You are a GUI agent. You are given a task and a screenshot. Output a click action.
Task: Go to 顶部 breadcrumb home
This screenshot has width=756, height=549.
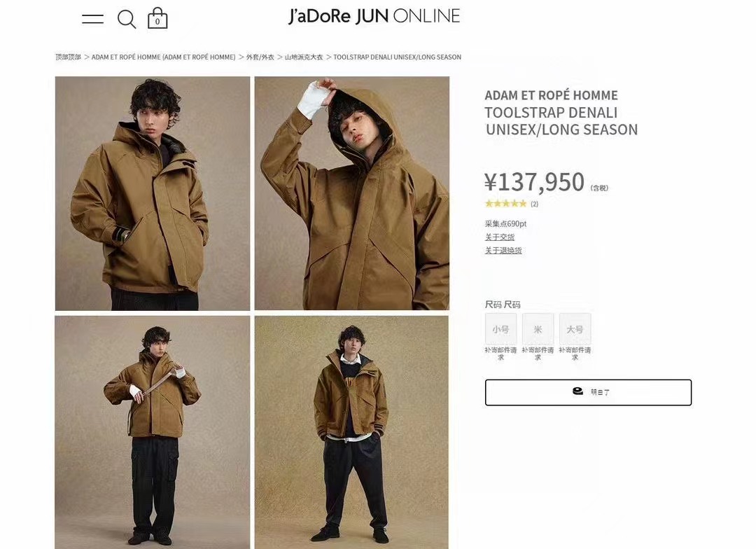pyautogui.click(x=68, y=57)
